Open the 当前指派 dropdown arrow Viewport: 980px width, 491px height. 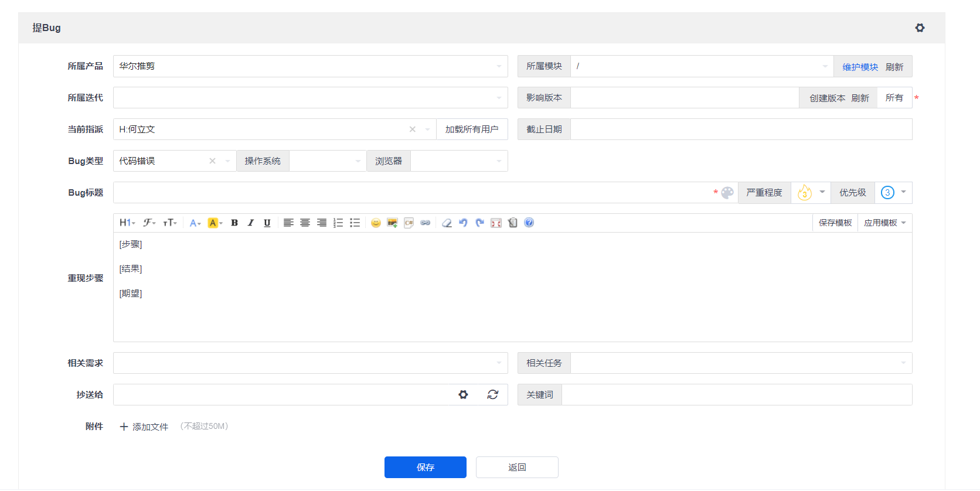point(427,129)
